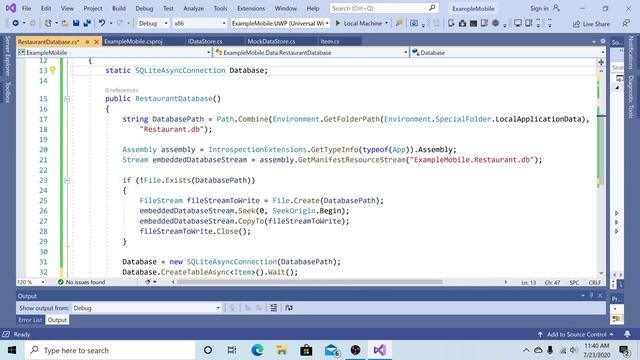This screenshot has height=360, width=640.
Task: Open the Notifications side tab on the right
Action: (x=631, y=53)
